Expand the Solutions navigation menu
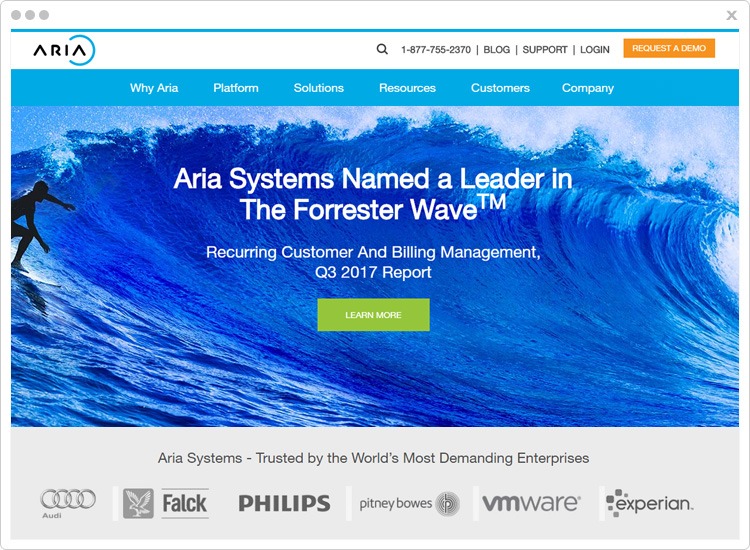750x550 pixels. (x=319, y=88)
